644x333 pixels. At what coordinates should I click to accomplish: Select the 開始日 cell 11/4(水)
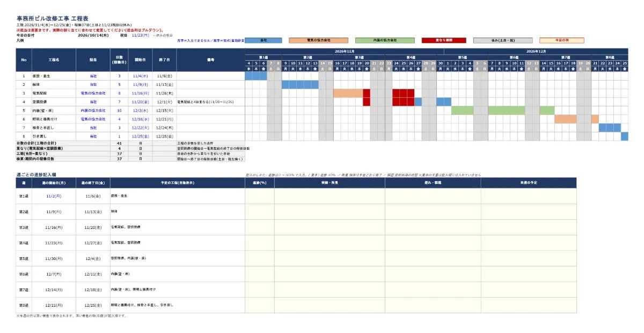141,76
